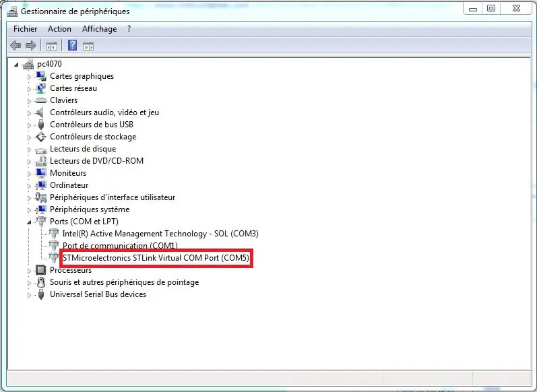
Task: Click the Ports (COM et LPT) icon
Action: tap(40, 222)
